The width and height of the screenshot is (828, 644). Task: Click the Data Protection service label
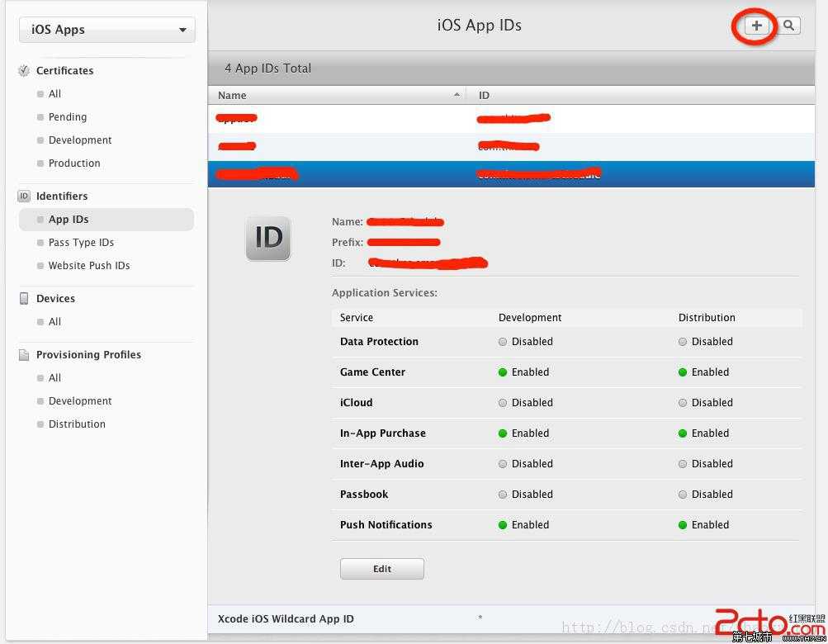click(x=379, y=342)
